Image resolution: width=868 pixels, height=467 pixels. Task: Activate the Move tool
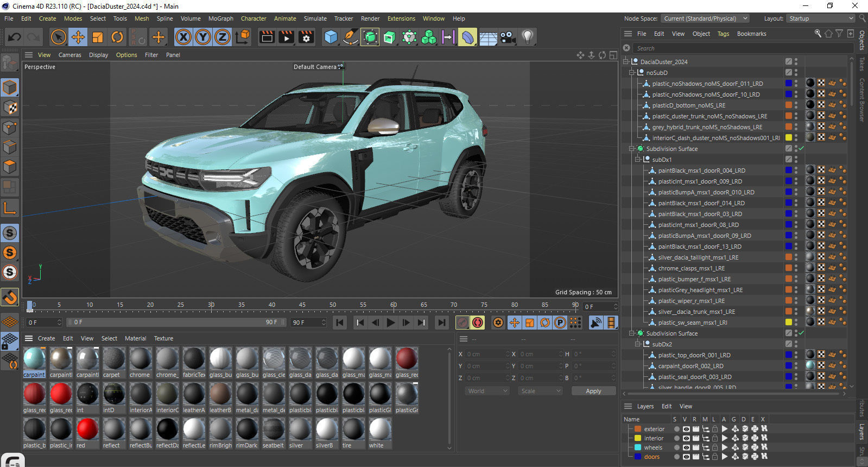coord(78,37)
